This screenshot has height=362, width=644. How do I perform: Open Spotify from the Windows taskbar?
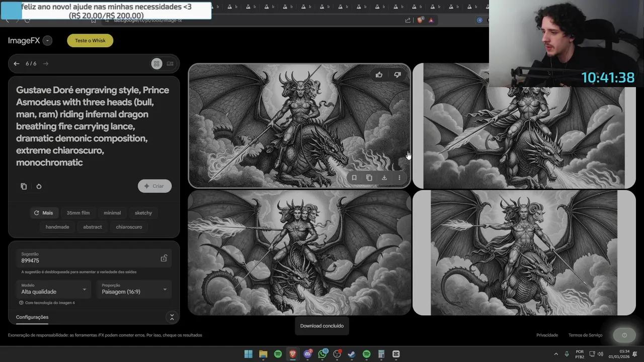278,354
